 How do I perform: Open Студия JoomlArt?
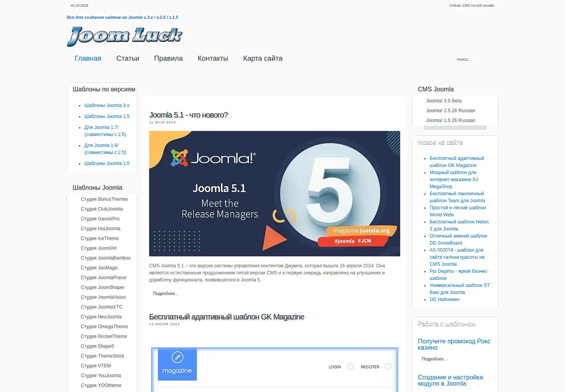click(98, 248)
